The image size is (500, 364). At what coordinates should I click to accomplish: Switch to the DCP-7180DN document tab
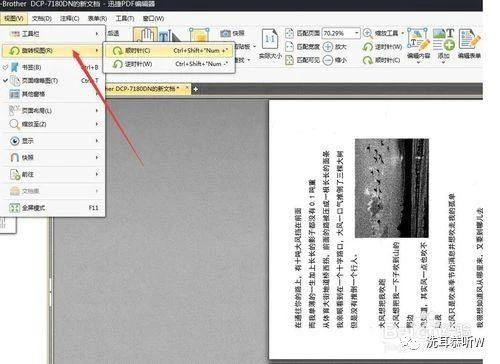[x=143, y=89]
